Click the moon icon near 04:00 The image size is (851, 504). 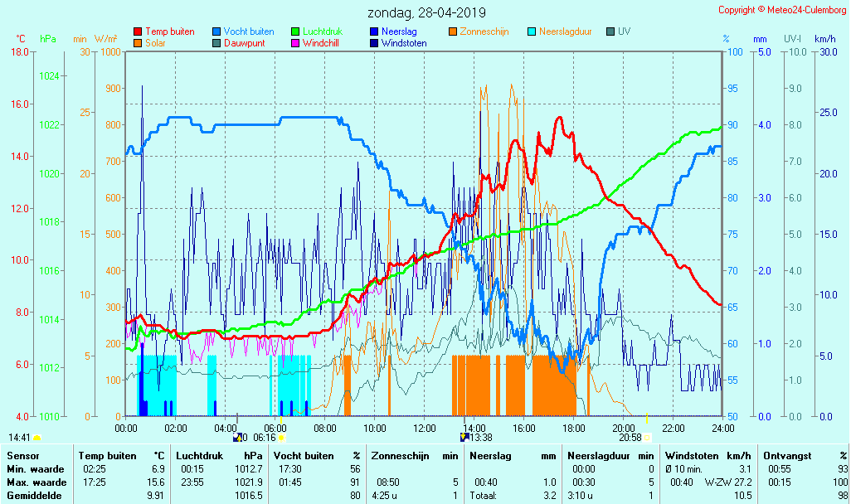[237, 437]
